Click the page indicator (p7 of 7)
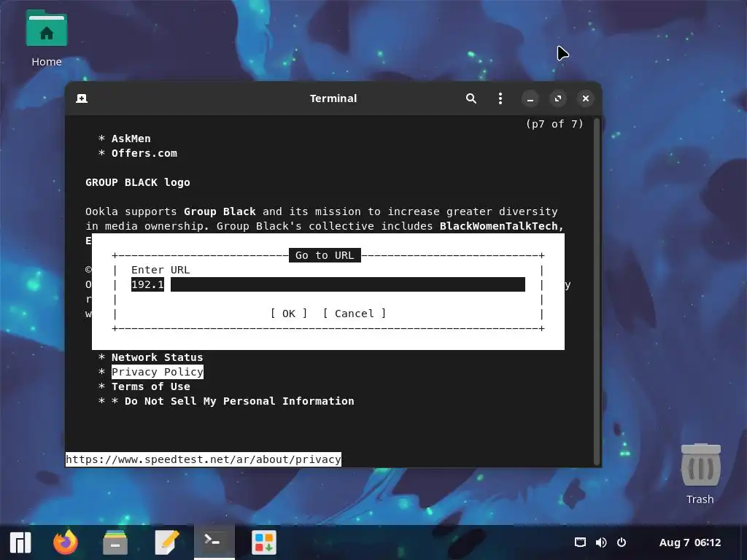747x560 pixels. [554, 124]
